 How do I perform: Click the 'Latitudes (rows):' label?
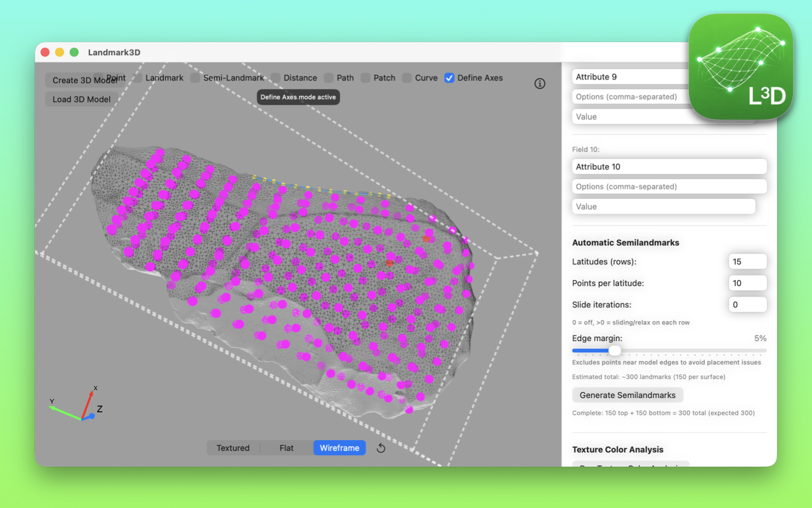tap(604, 262)
